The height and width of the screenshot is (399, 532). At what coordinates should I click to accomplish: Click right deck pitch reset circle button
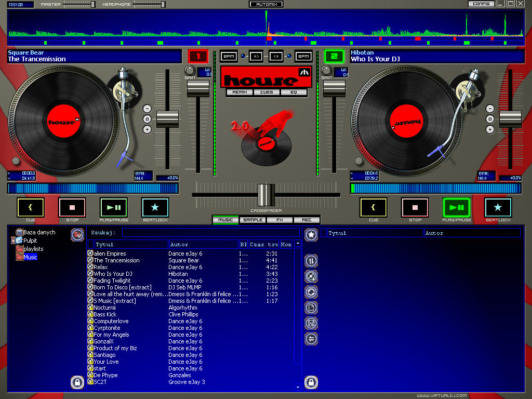490,119
